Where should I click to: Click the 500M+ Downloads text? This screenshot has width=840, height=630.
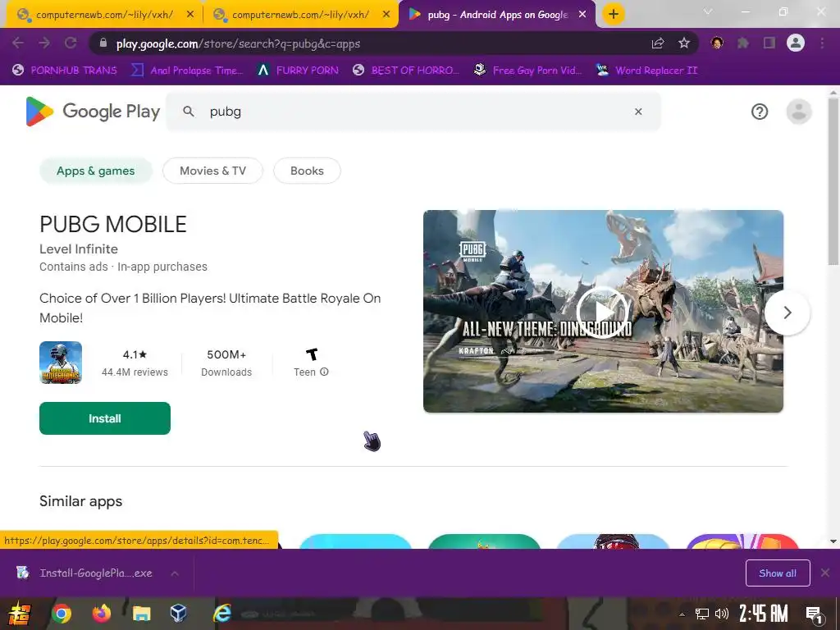pos(226,363)
